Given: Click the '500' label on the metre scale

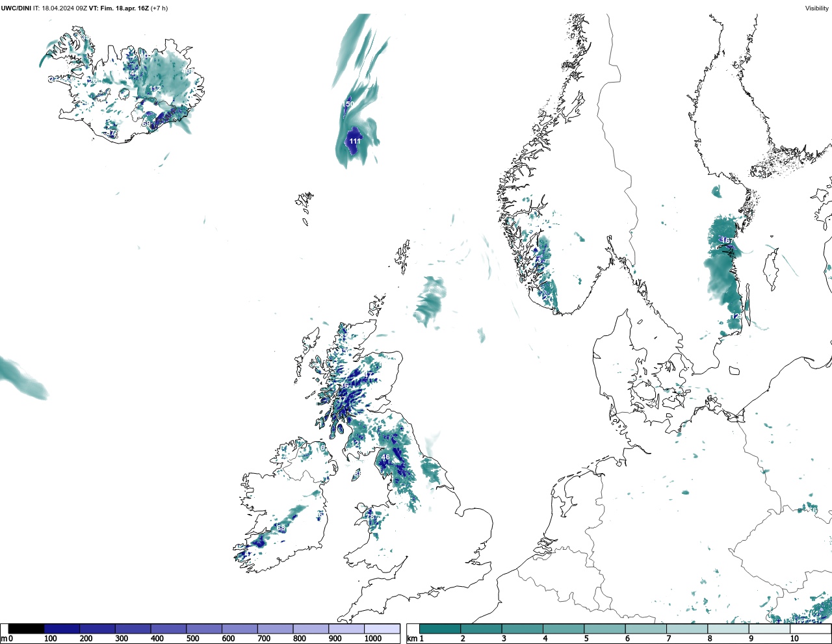Looking at the screenshot, I should (x=192, y=639).
